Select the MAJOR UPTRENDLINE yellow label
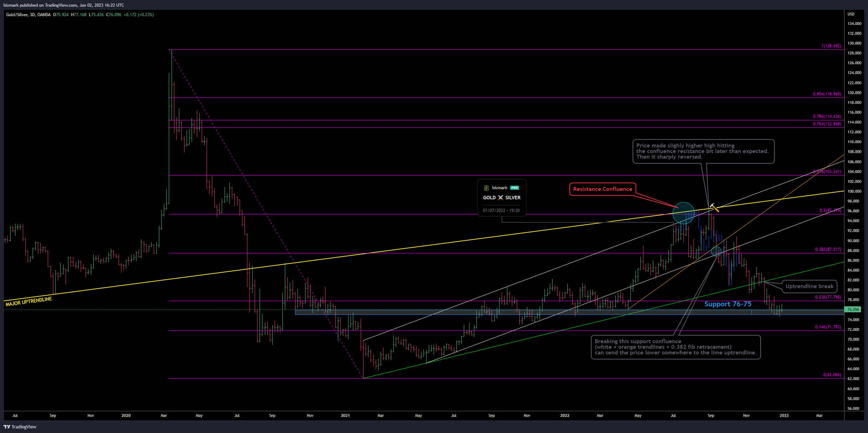868x433 pixels. click(x=29, y=301)
